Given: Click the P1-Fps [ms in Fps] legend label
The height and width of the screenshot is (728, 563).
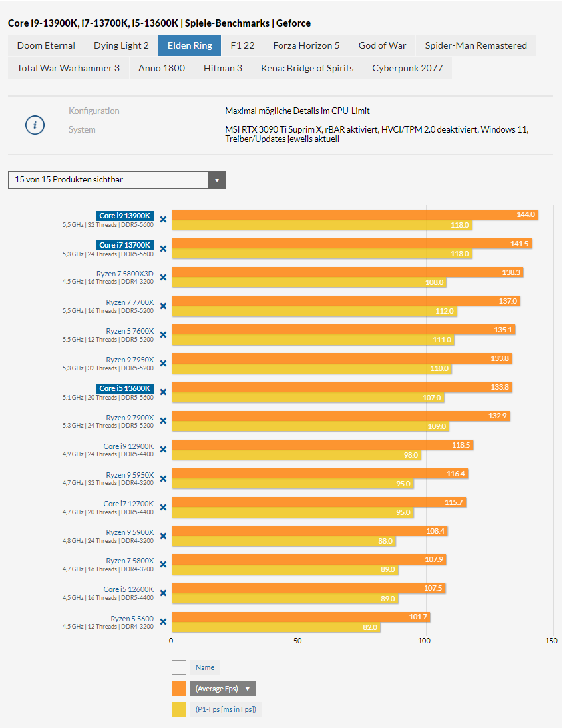Looking at the screenshot, I should click(x=226, y=709).
